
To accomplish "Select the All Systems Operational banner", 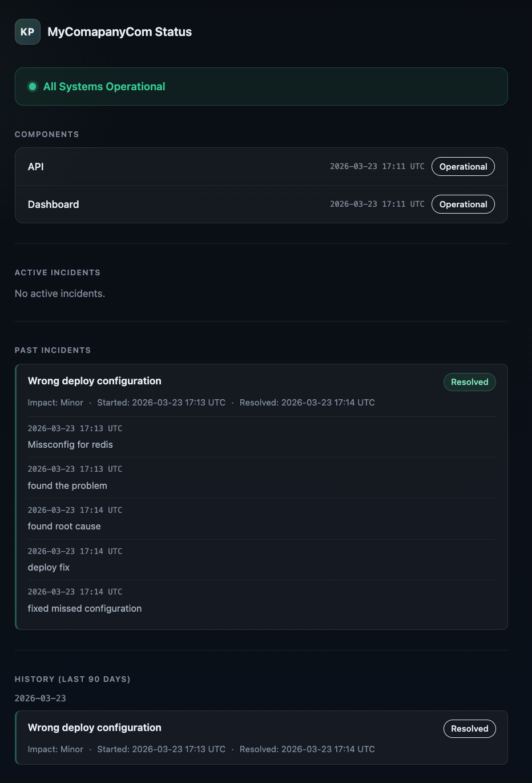I will coord(261,87).
